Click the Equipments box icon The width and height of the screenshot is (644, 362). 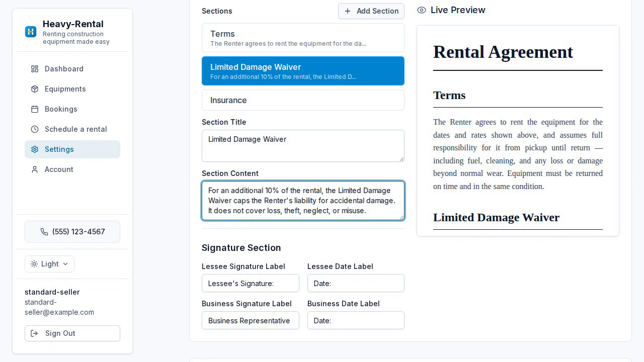click(x=35, y=89)
